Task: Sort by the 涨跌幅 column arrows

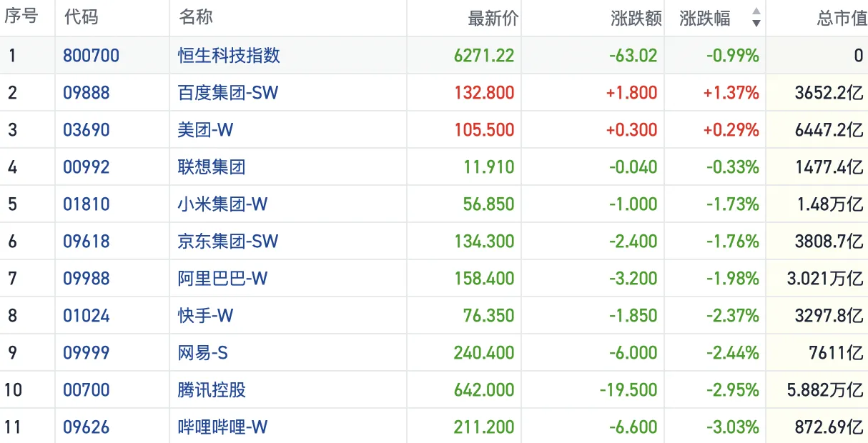Action: [x=756, y=17]
